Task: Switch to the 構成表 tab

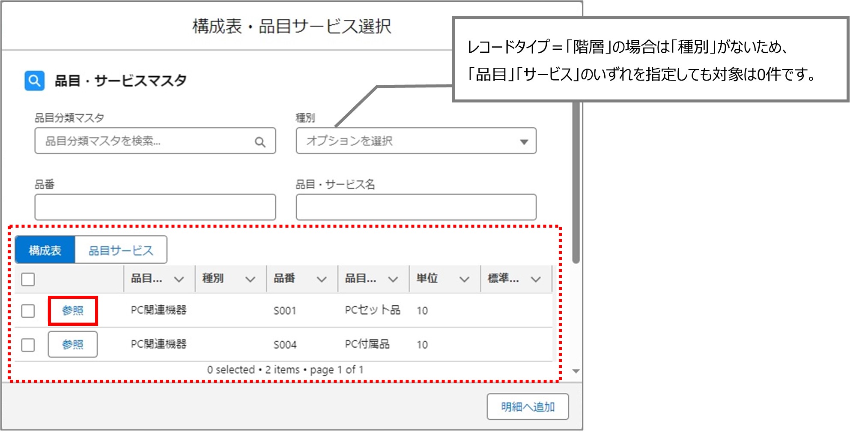Action: coord(45,250)
